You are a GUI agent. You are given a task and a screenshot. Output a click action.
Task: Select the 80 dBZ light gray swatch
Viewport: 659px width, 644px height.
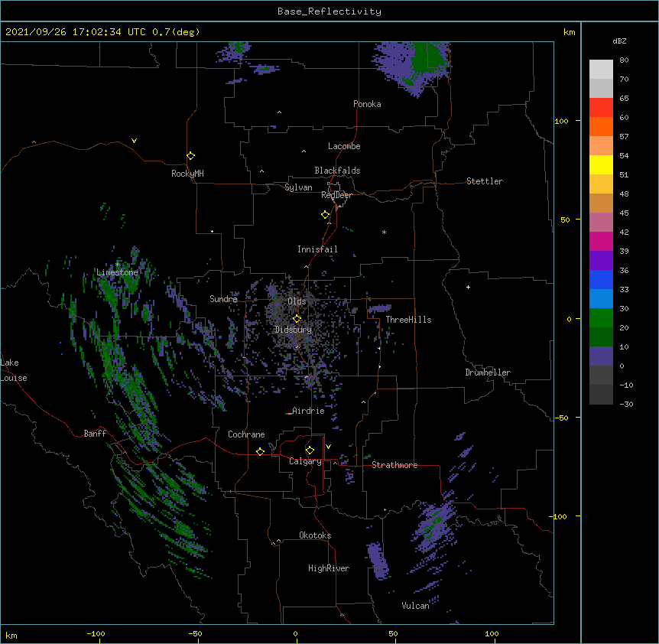pos(601,70)
